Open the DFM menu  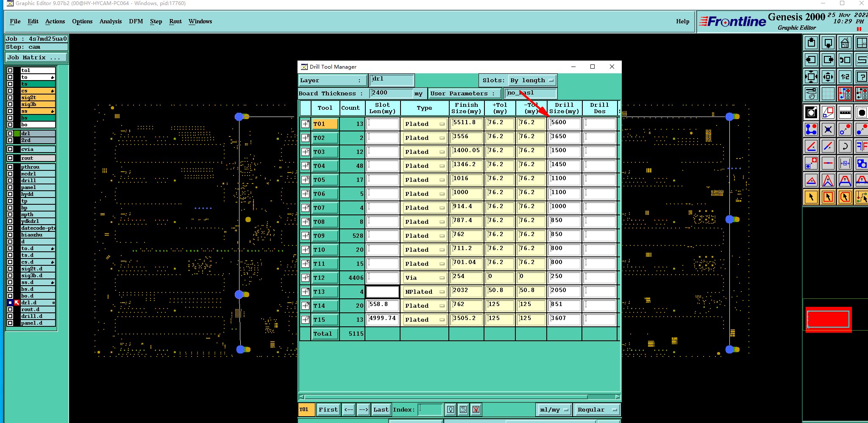click(x=136, y=21)
